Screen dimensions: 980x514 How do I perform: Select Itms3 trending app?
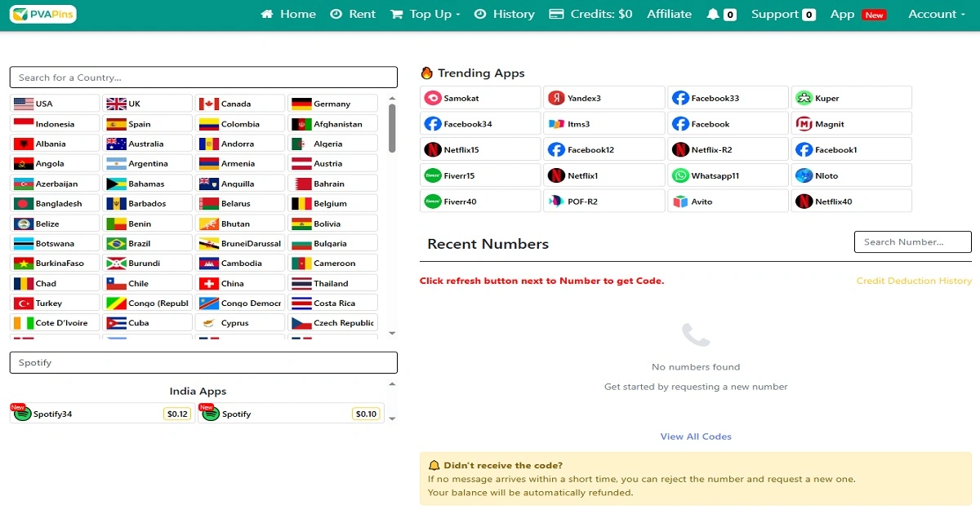[604, 124]
